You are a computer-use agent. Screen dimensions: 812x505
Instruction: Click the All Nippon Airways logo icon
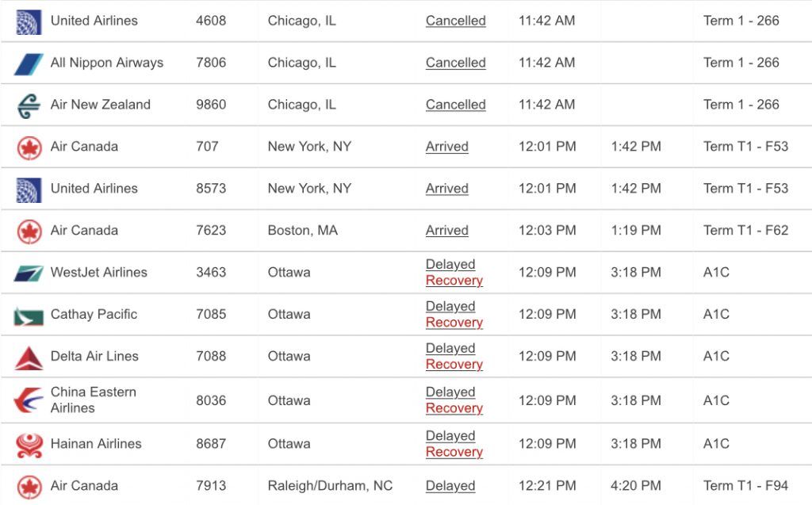pyautogui.click(x=29, y=63)
